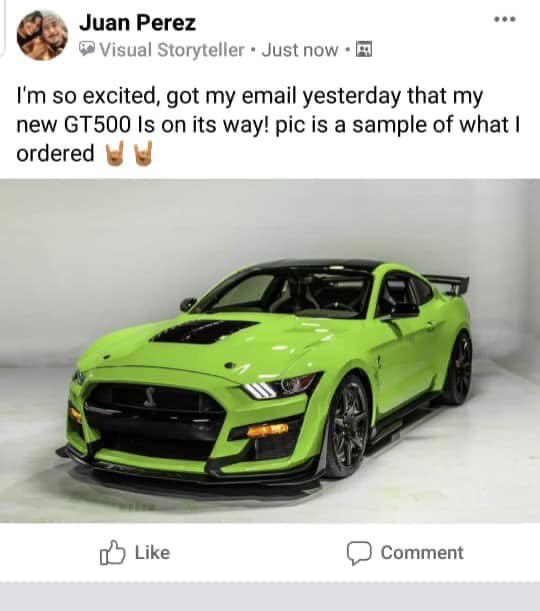Click the Comment speech bubble icon
The image size is (540, 611).
359,553
